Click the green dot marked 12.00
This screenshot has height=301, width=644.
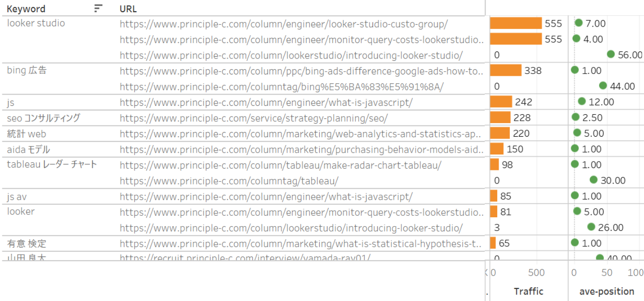pos(582,102)
